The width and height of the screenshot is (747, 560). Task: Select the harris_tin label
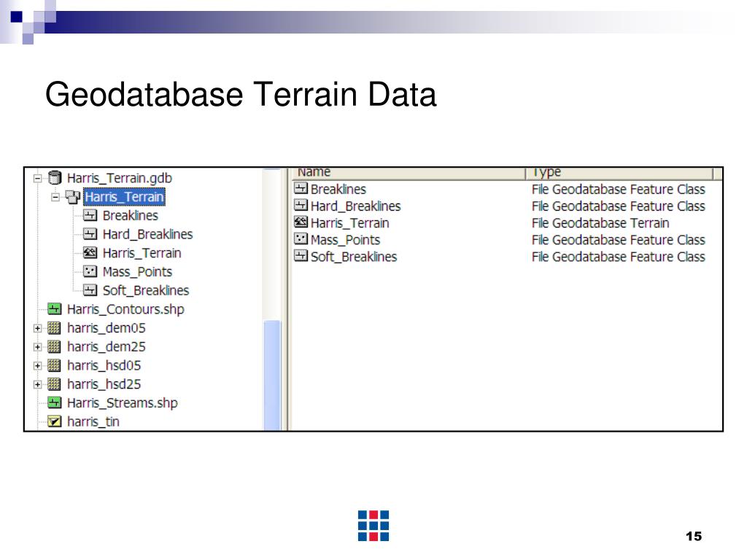[x=93, y=421]
